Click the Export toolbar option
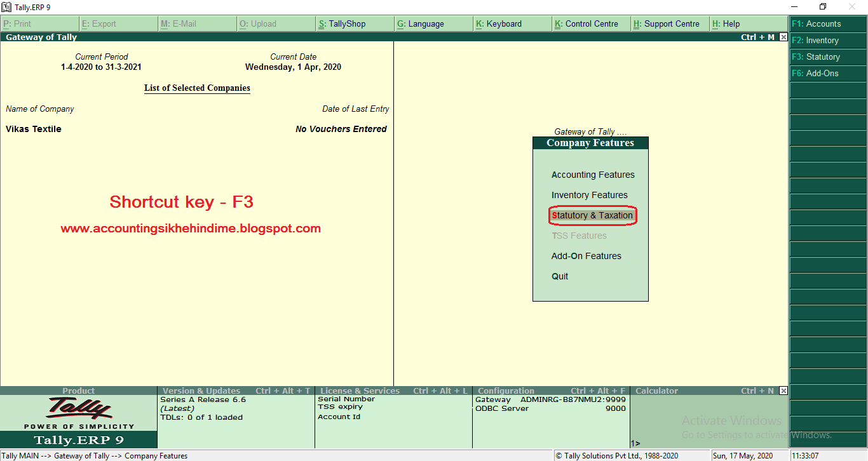Screen dimensions: 868x461 (x=119, y=23)
